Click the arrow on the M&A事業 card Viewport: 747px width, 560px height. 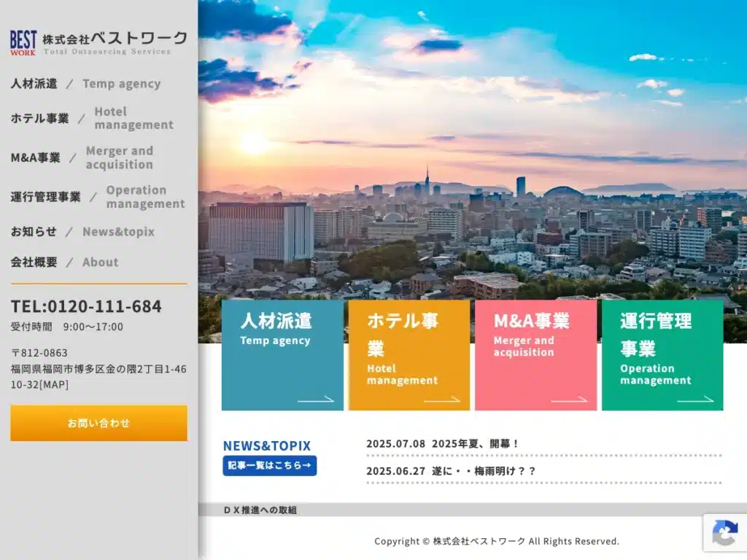(x=569, y=399)
